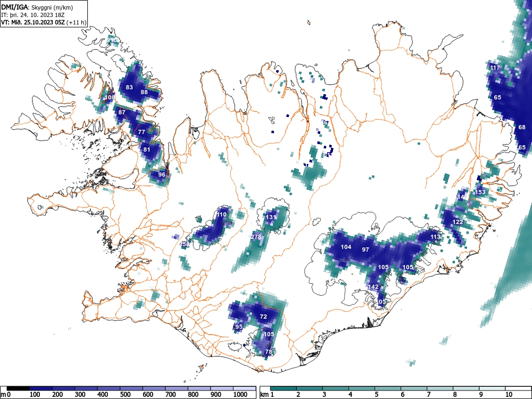The width and height of the screenshot is (532, 399).
Task: Select the 96 visibility label
Action: tap(162, 174)
